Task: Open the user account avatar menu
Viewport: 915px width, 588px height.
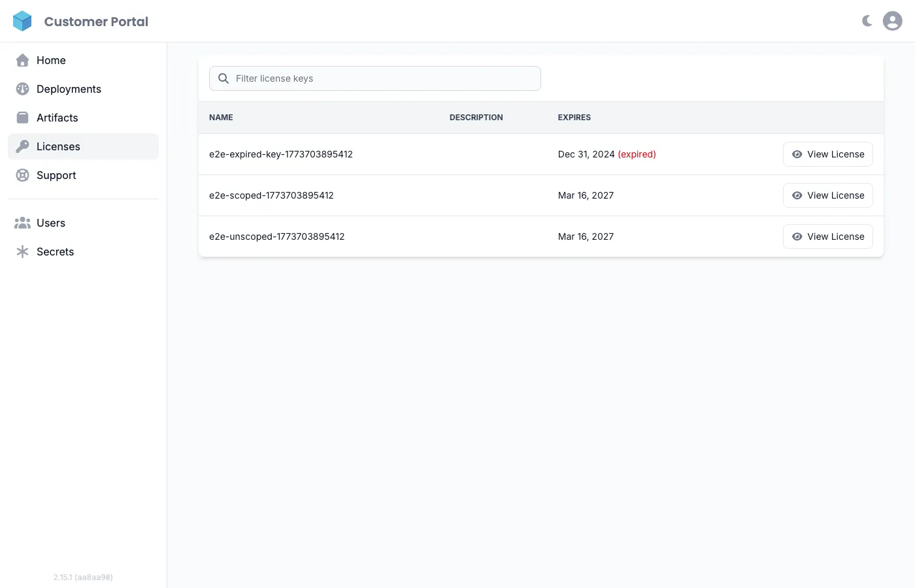Action: tap(892, 20)
